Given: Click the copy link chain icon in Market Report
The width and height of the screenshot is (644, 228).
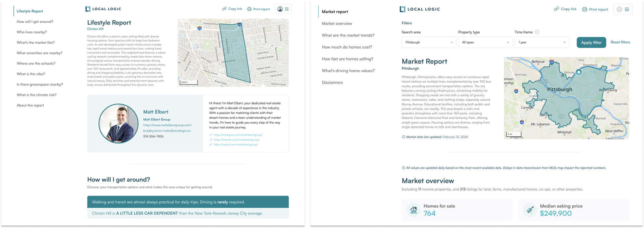Looking at the screenshot, I should click(556, 9).
